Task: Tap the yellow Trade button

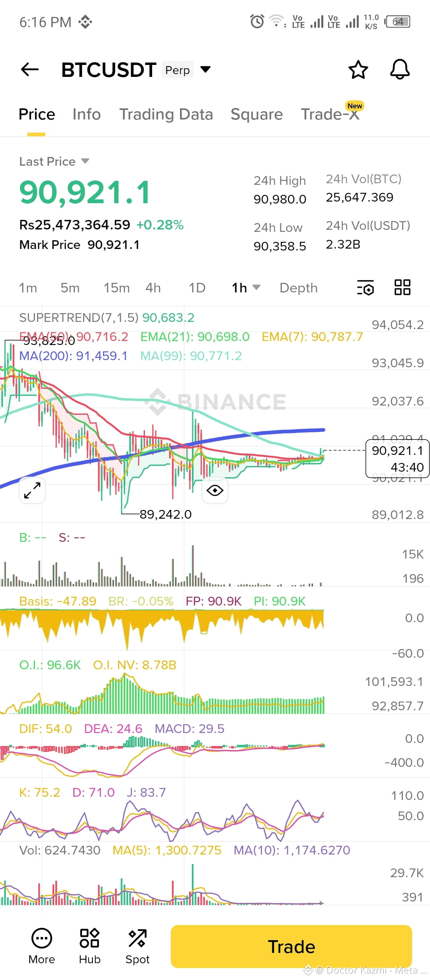Action: coord(291,947)
